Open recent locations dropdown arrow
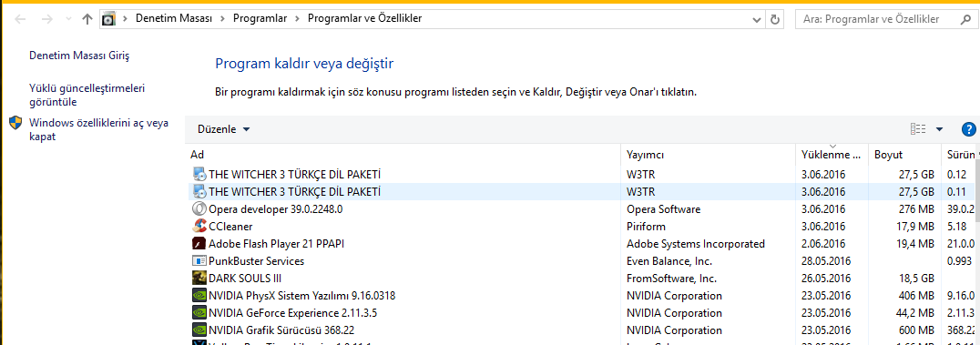Image resolution: width=980 pixels, height=345 pixels. 68,19
